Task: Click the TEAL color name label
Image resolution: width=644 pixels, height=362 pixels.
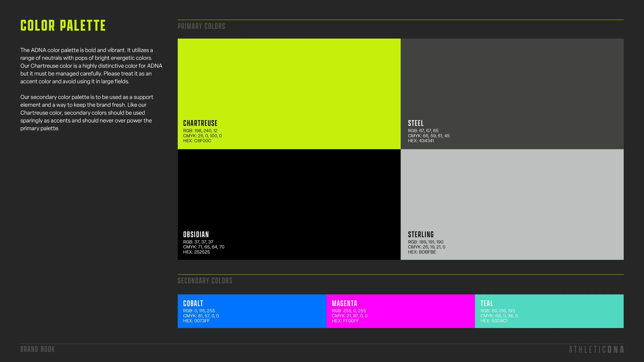Action: point(487,303)
